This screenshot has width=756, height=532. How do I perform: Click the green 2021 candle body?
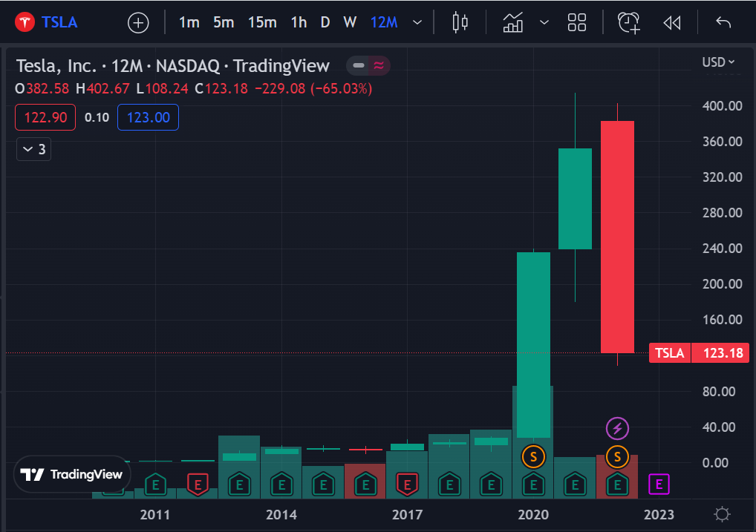(x=575, y=199)
